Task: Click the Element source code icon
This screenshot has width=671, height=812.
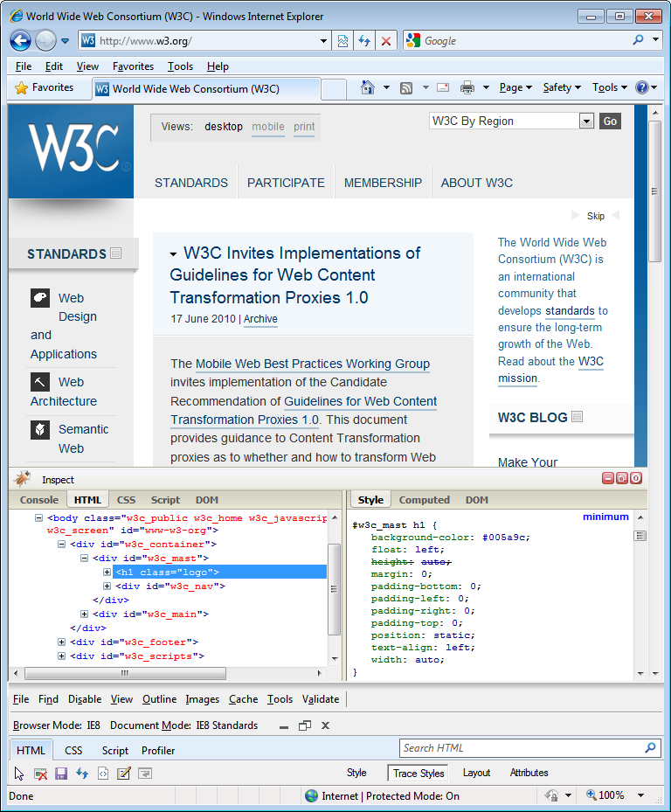Action: coord(103,774)
